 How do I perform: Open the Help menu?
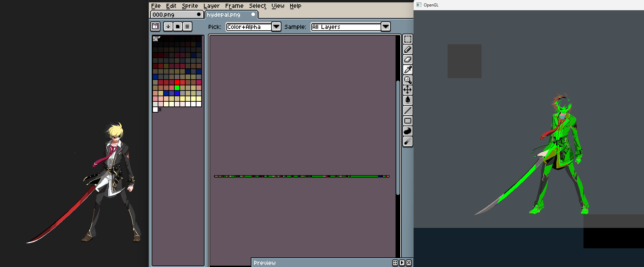295,6
